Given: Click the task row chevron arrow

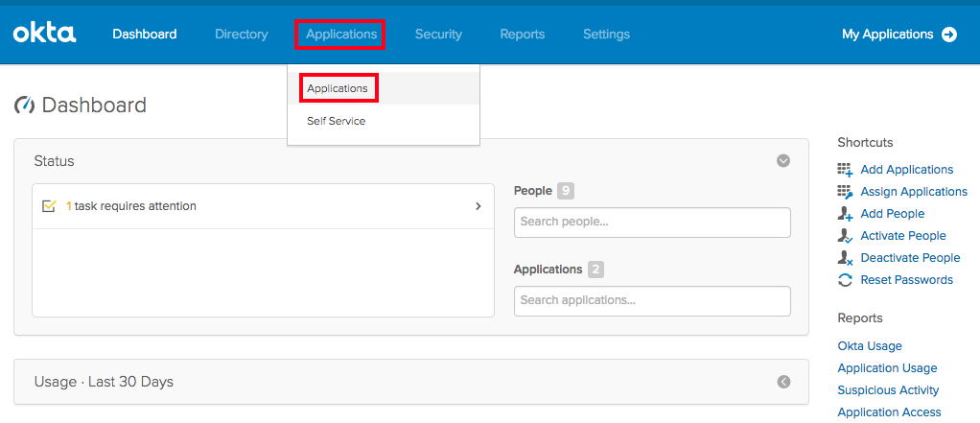Looking at the screenshot, I should pos(478,206).
